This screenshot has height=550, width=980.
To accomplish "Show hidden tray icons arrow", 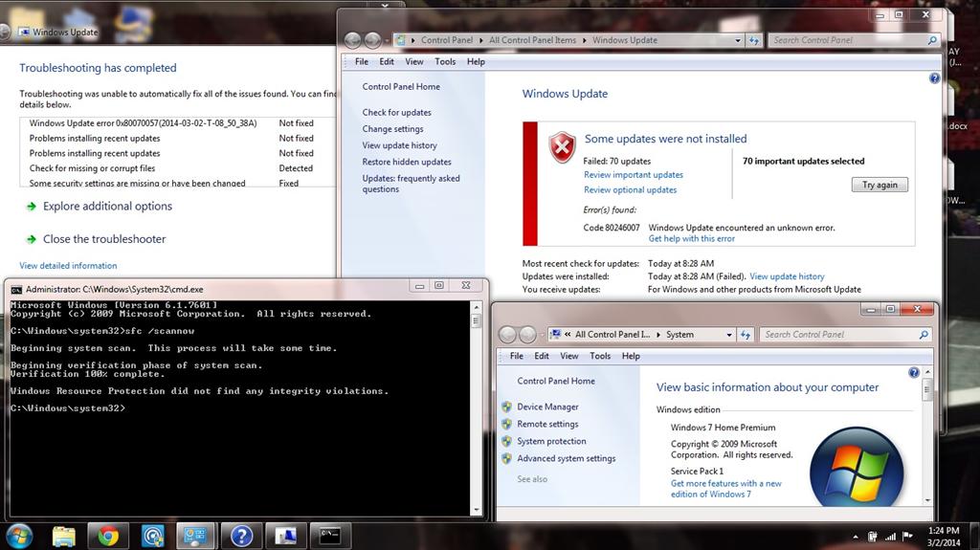I will click(x=855, y=537).
